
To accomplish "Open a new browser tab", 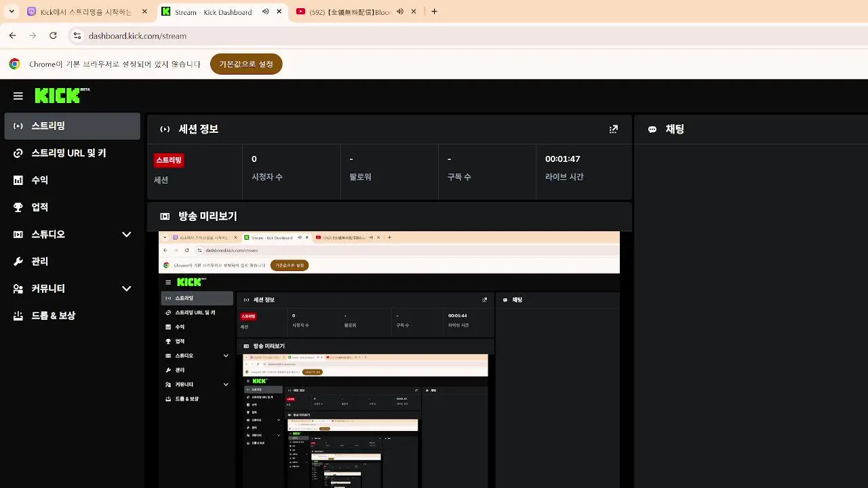I will pos(435,12).
